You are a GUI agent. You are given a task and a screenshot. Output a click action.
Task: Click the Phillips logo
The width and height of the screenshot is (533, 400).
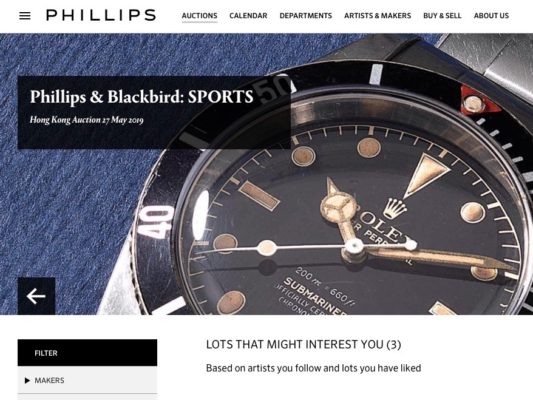(101, 15)
